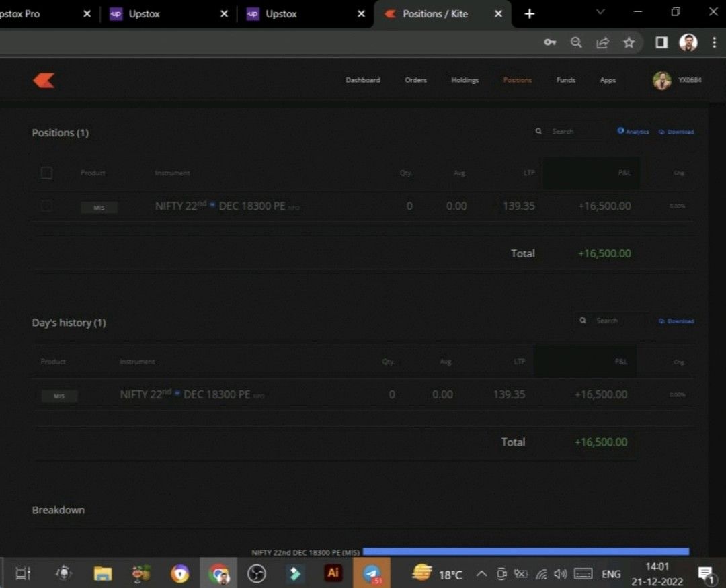Open the Orders page
The height and width of the screenshot is (588, 726).
pyautogui.click(x=415, y=80)
